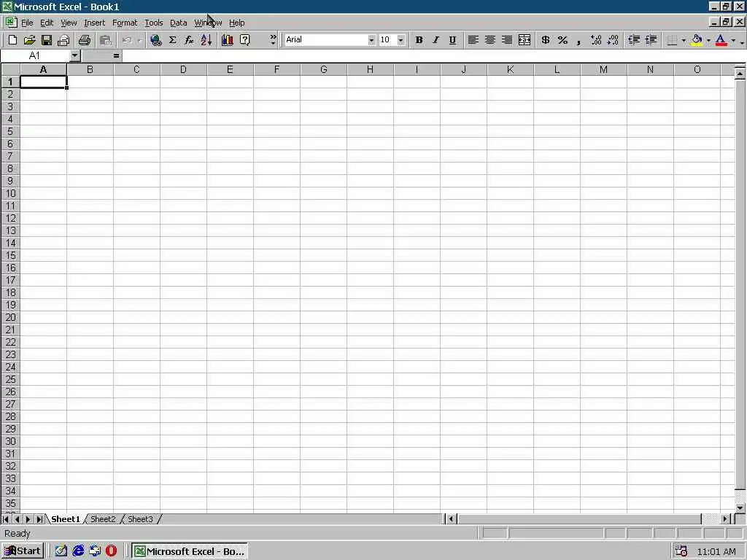Click the AutoSum sigma icon
Screen dimensions: 747x560
(172, 40)
